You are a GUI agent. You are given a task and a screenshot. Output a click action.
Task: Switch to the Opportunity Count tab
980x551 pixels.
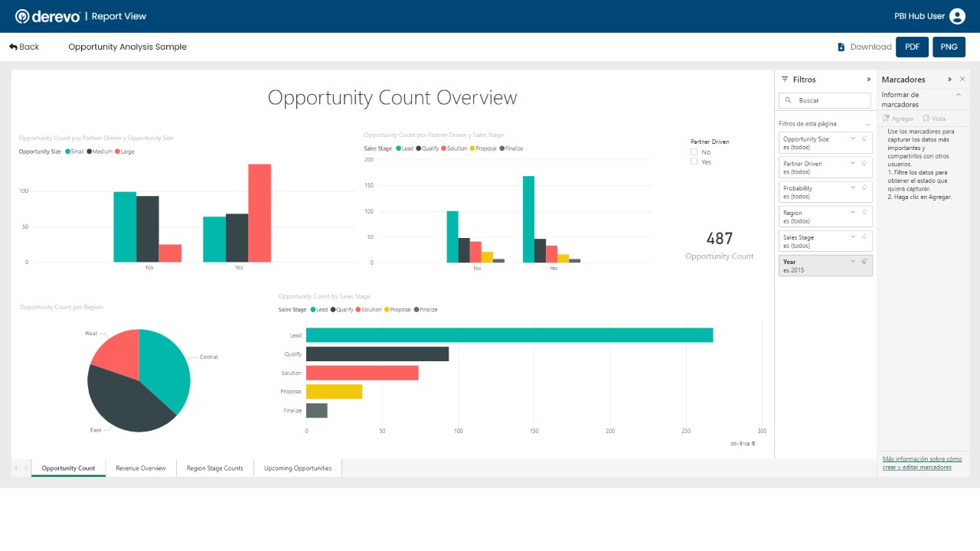pos(68,468)
